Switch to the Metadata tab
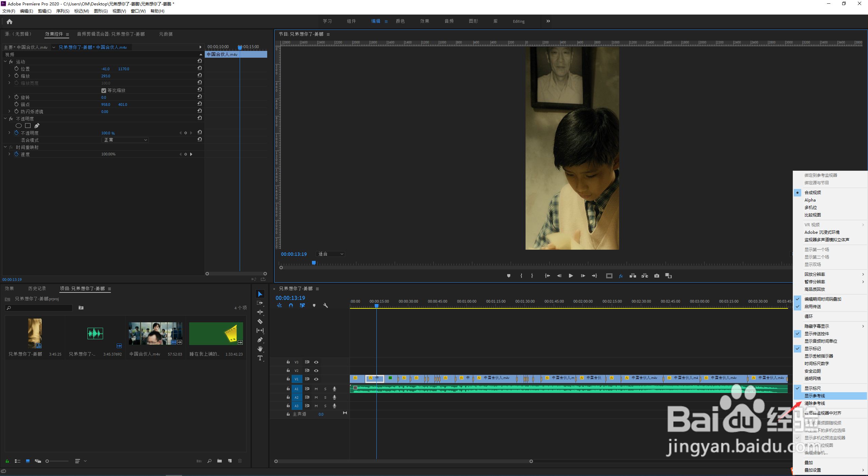868x476 pixels. point(166,34)
